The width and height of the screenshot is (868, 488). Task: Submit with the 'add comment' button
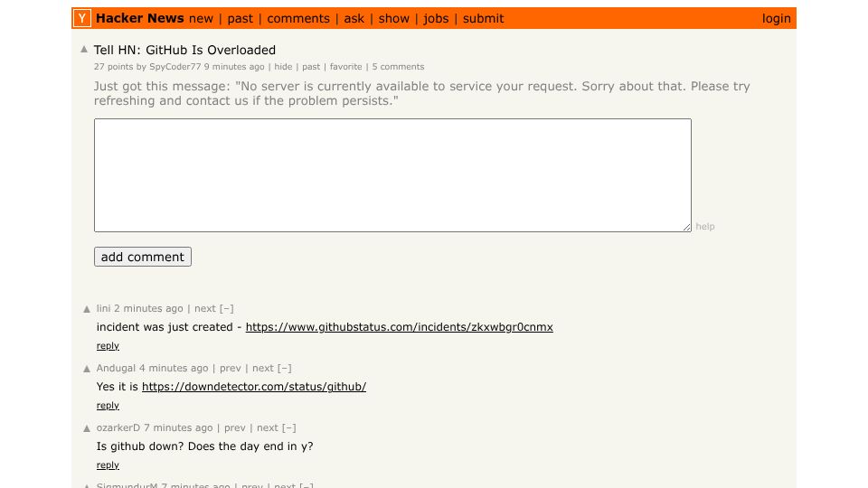pos(143,257)
